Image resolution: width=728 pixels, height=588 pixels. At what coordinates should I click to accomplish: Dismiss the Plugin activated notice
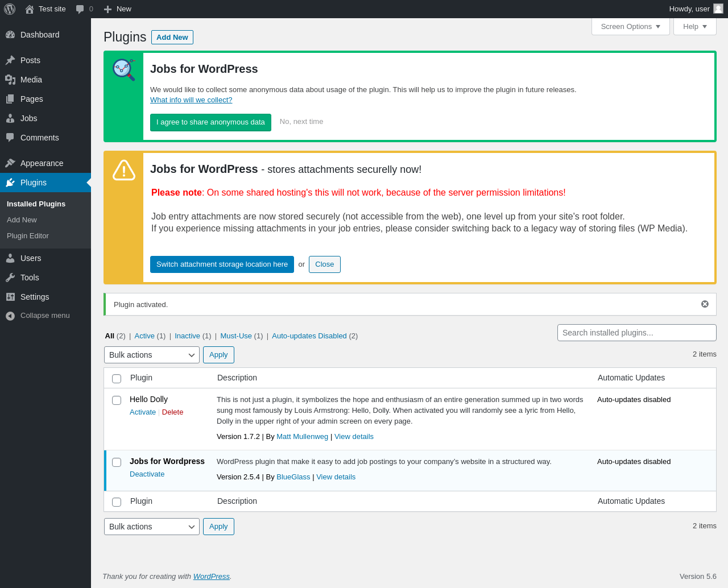pos(705,304)
